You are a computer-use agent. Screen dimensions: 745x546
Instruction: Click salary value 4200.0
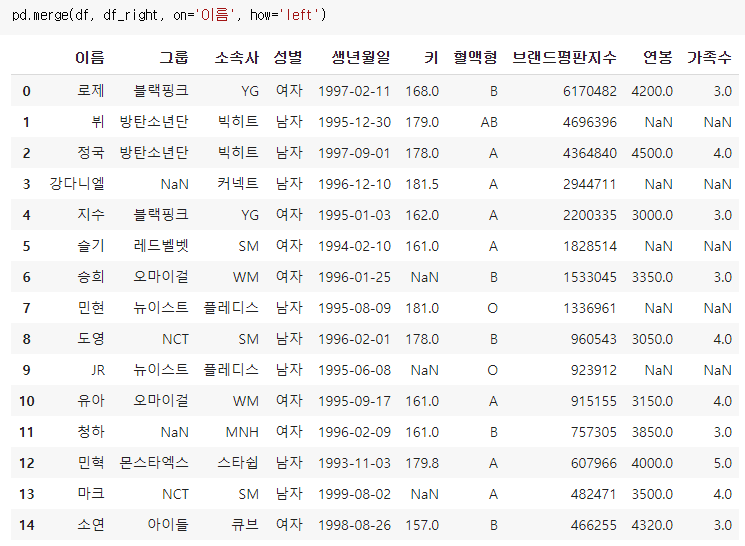(x=652, y=91)
